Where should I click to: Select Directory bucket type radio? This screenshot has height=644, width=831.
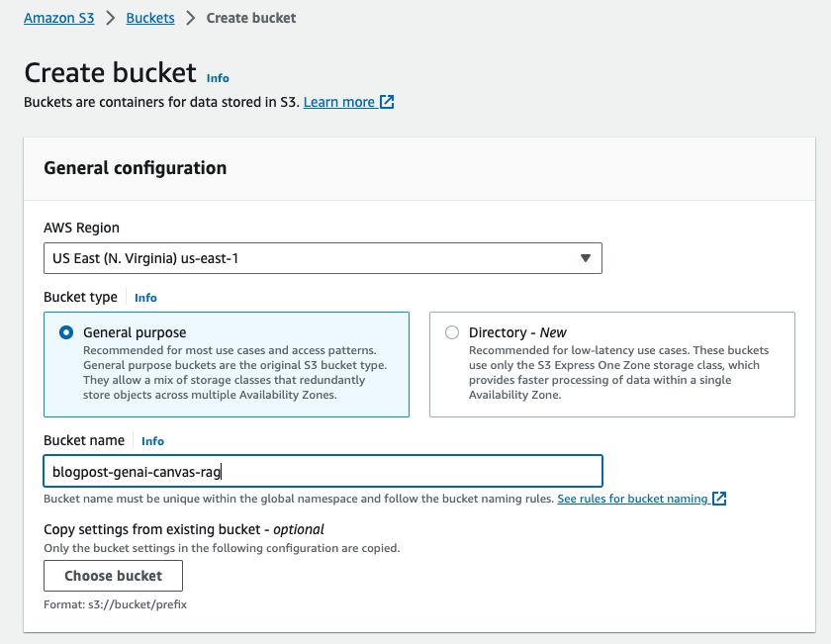tap(452, 332)
